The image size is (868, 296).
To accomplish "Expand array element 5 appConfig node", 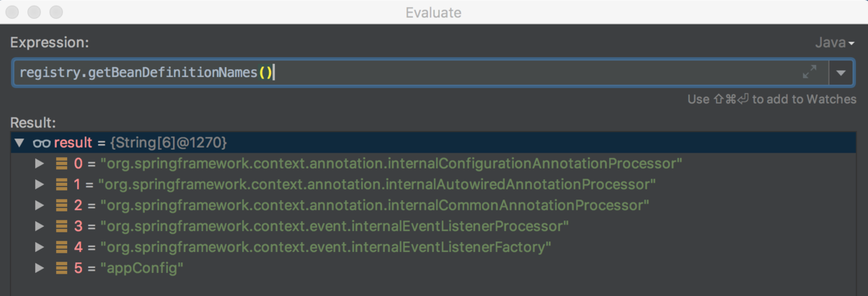I will [40, 268].
